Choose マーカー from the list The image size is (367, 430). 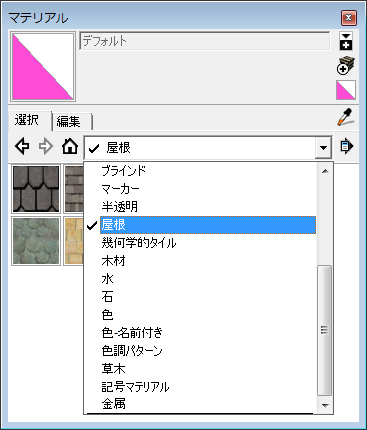point(208,189)
